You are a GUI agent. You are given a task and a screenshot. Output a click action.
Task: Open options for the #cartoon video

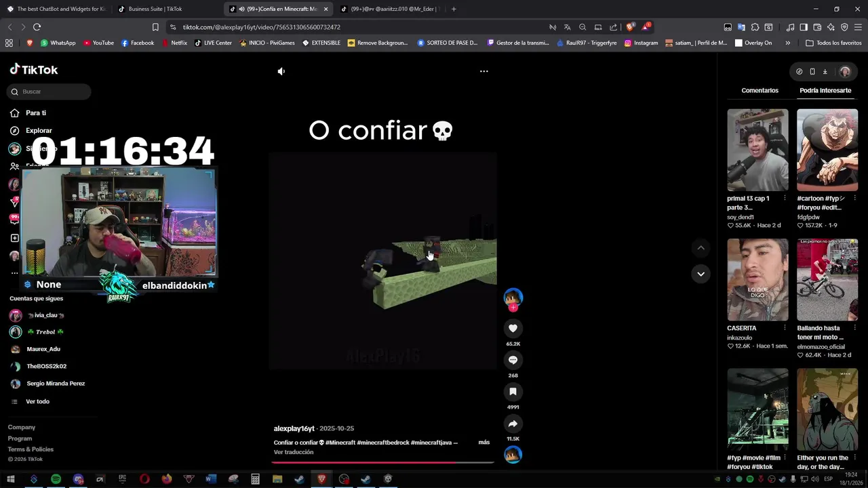coord(854,199)
